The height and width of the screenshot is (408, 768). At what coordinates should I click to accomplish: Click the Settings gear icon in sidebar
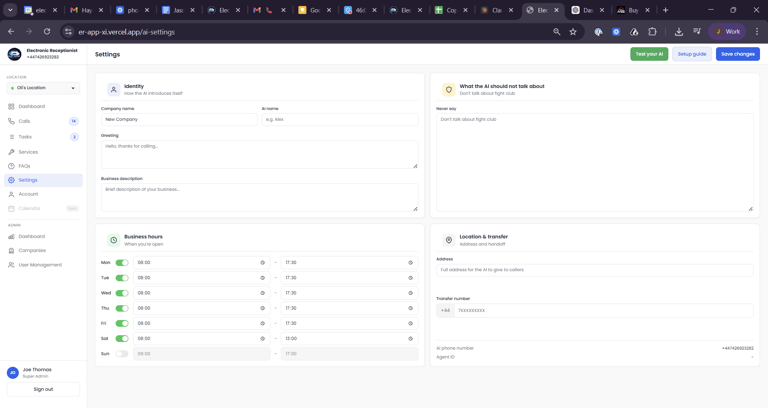tap(11, 180)
